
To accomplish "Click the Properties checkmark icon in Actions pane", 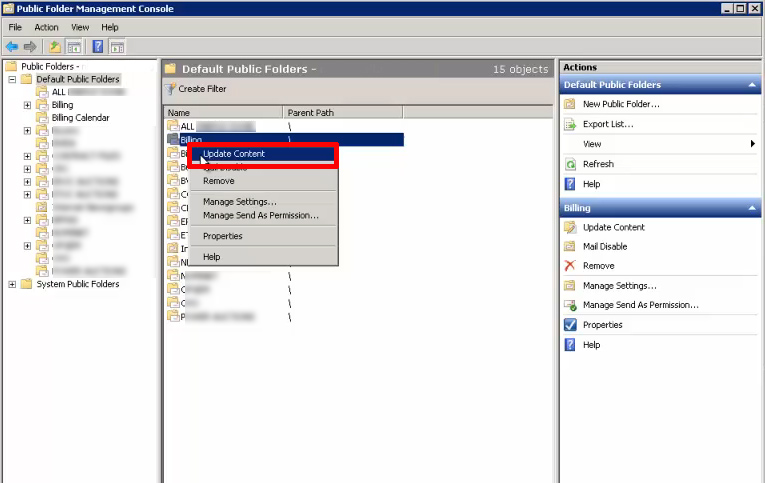I will tap(570, 325).
